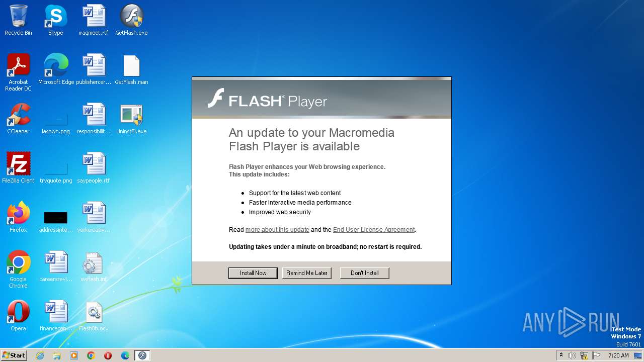Open Edge from the taskbar
This screenshot has width=644, height=362.
[125, 355]
